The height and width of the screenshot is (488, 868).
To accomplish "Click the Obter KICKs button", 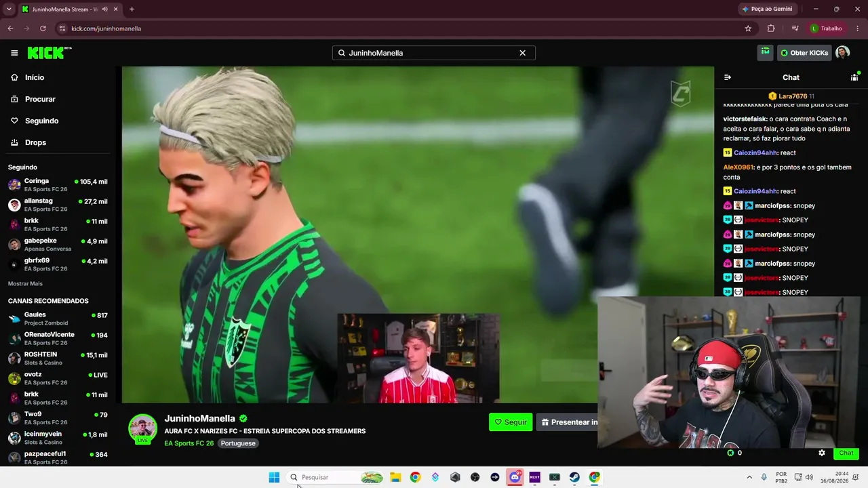I will [804, 53].
